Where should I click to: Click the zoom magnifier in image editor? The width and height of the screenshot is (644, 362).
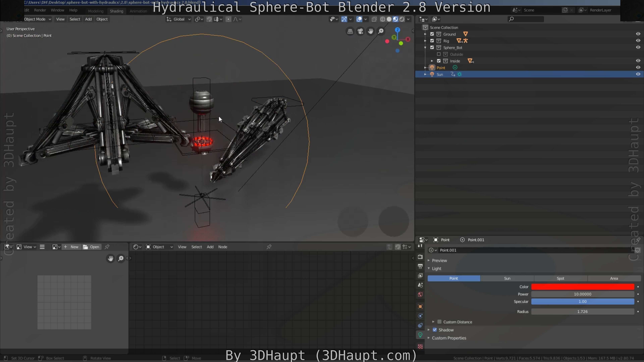(x=121, y=258)
